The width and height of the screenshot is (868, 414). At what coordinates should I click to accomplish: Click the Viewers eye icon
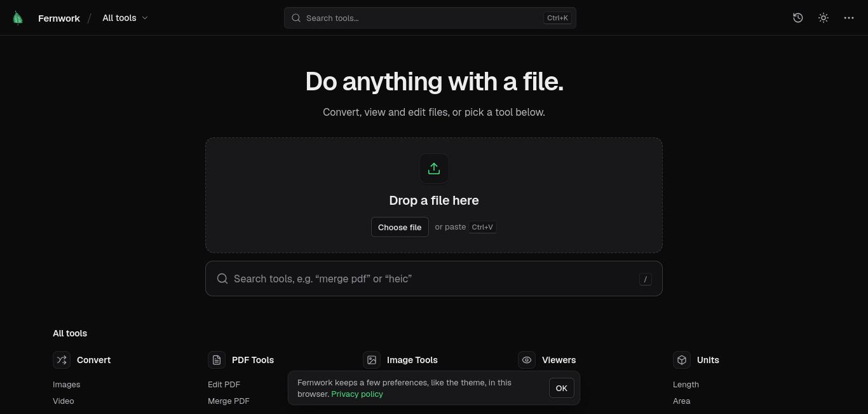527,360
